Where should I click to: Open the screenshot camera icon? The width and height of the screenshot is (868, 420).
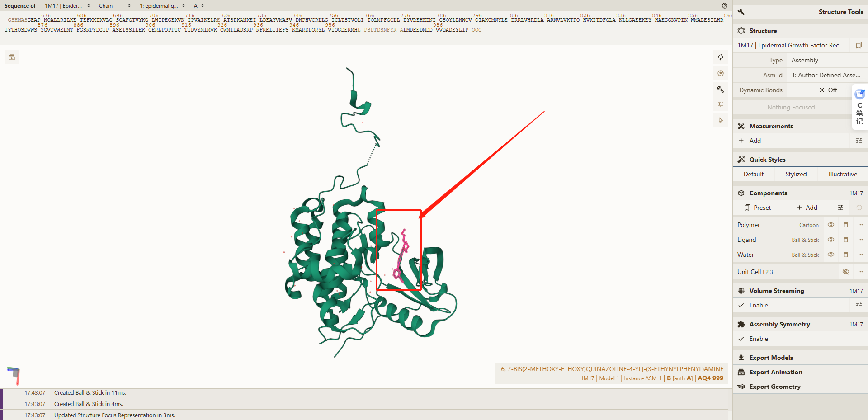(721, 73)
